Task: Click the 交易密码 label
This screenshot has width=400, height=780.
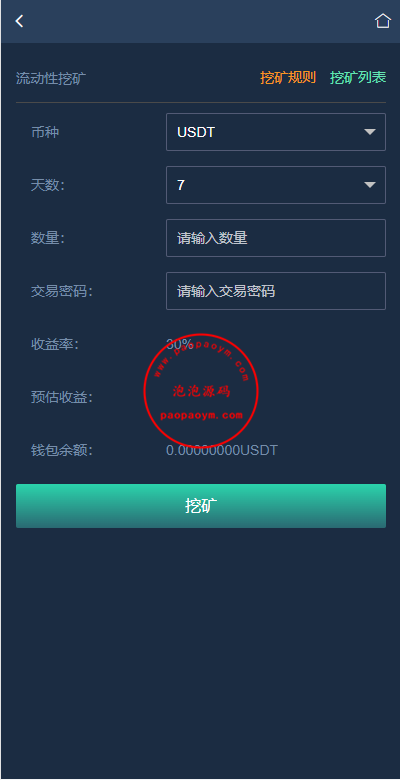Action: (x=62, y=292)
